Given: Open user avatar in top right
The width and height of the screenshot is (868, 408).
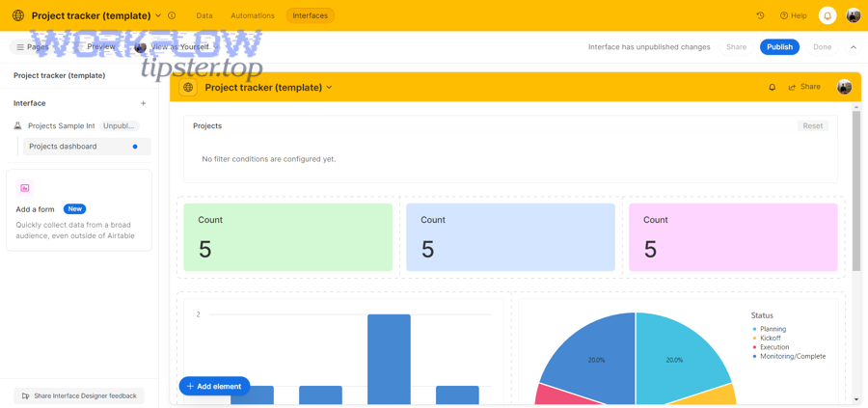Looking at the screenshot, I should 853,15.
